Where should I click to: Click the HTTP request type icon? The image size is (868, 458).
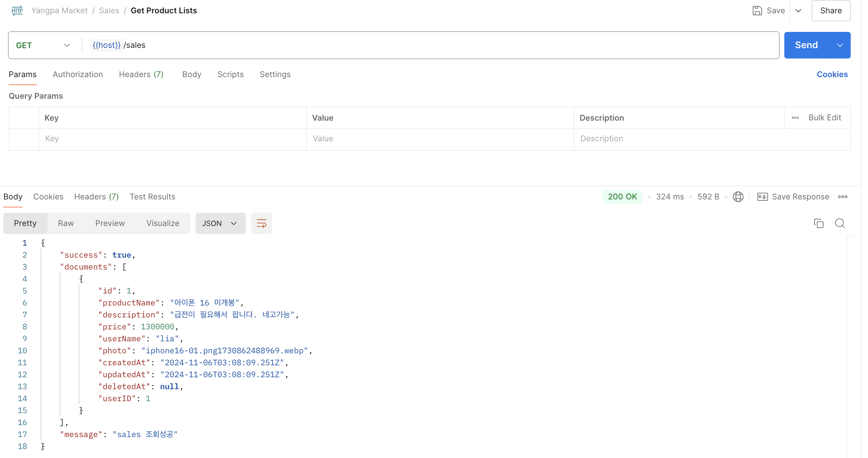17,10
